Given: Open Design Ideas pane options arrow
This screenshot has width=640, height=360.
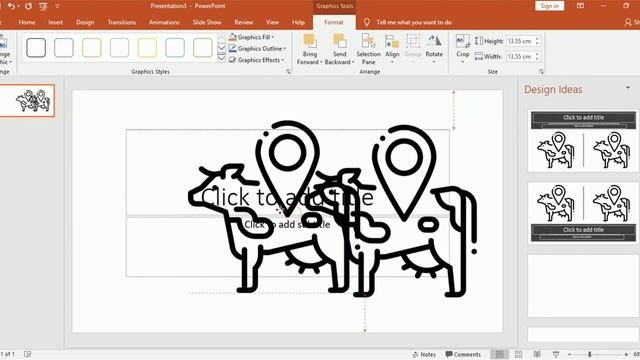Looking at the screenshot, I should 628,88.
